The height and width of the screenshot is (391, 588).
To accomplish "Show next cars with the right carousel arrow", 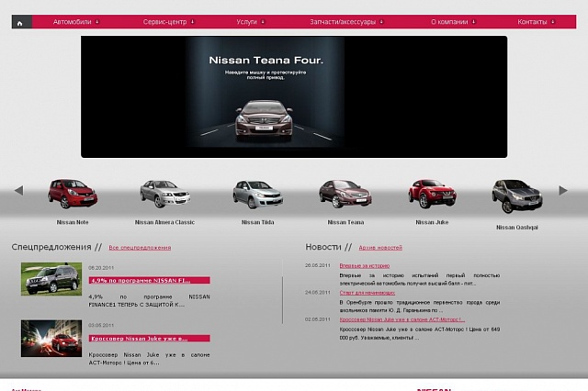I will [x=563, y=190].
